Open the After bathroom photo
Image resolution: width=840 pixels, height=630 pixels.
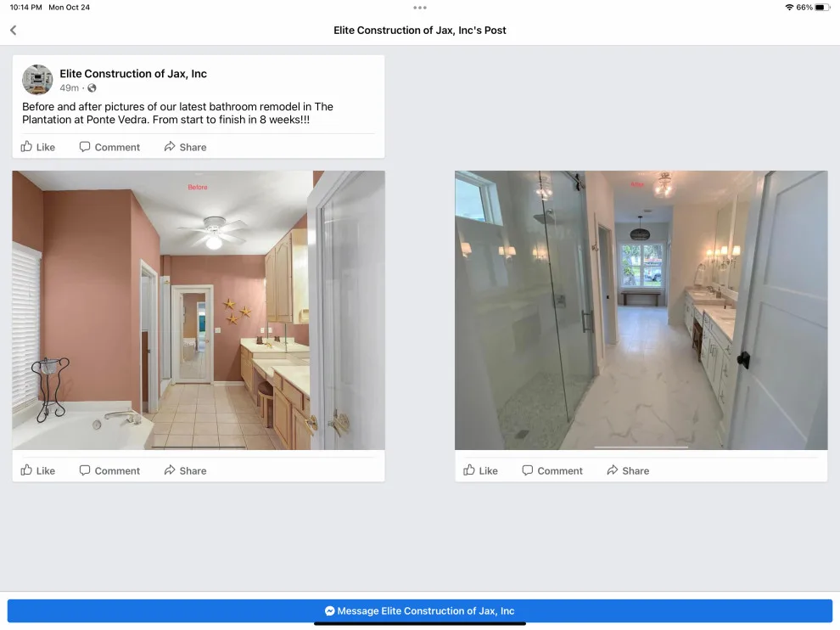click(x=641, y=310)
